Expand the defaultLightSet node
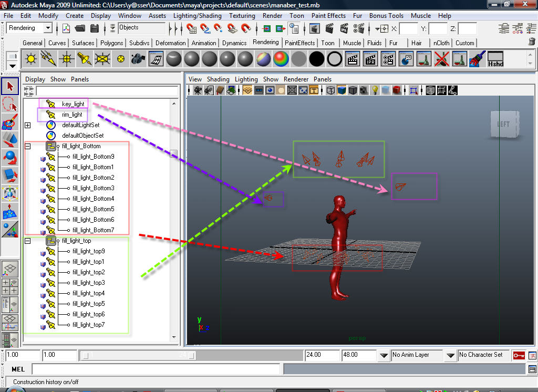Viewport: 538px width, 392px height. pos(28,125)
